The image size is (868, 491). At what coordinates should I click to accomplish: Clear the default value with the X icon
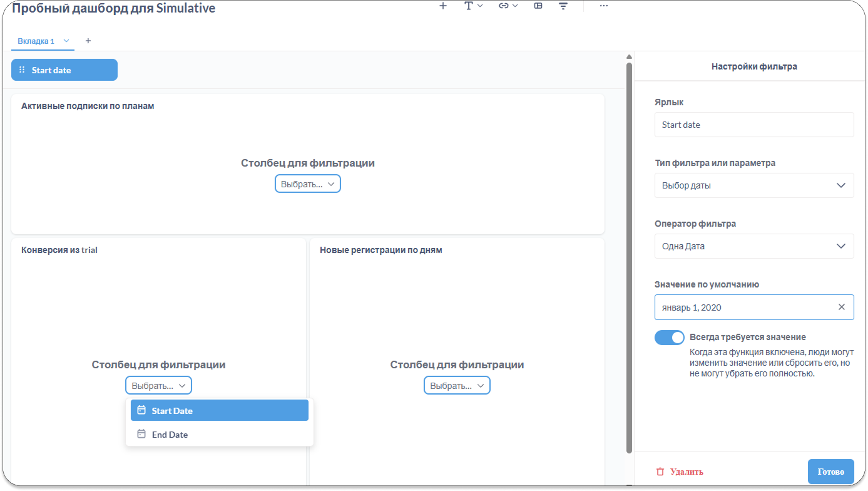point(841,307)
